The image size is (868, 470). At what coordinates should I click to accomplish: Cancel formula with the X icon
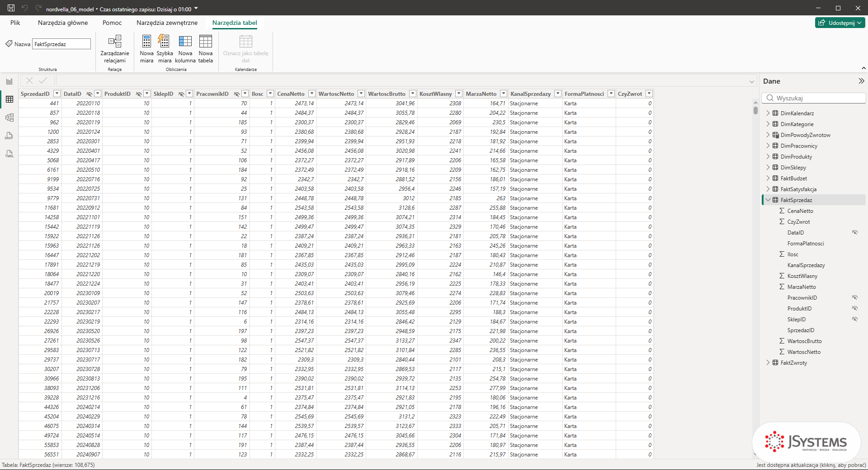[29, 80]
